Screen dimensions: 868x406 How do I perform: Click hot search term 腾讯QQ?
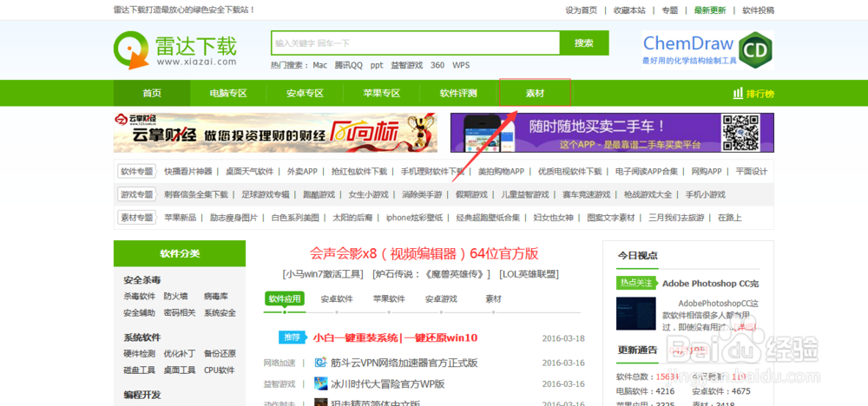coord(349,65)
